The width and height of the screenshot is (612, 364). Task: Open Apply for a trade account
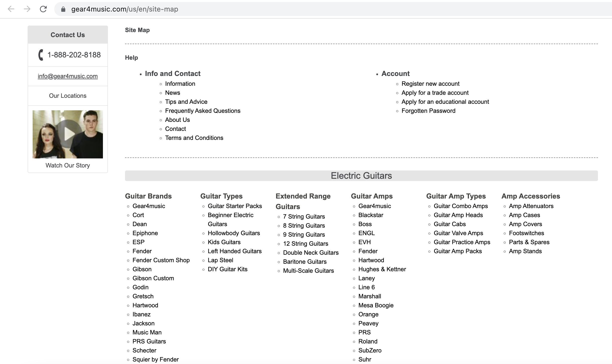pos(435,93)
